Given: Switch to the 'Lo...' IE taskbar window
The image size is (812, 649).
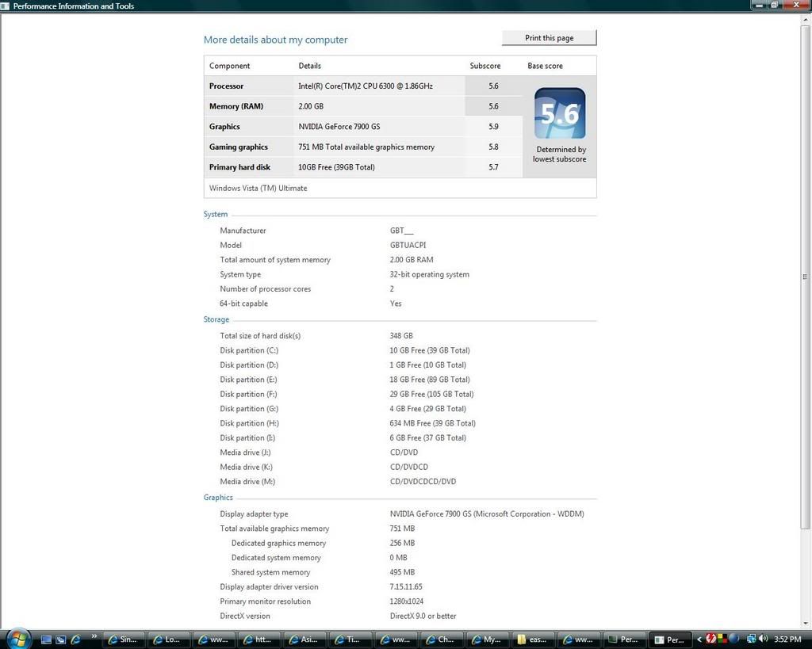Looking at the screenshot, I should coord(169,639).
